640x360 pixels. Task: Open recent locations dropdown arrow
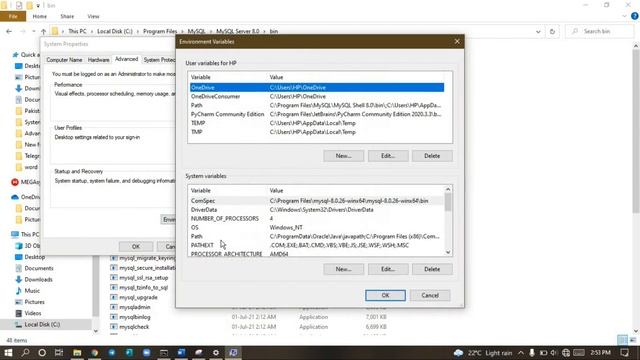pyautogui.click(x=34, y=31)
